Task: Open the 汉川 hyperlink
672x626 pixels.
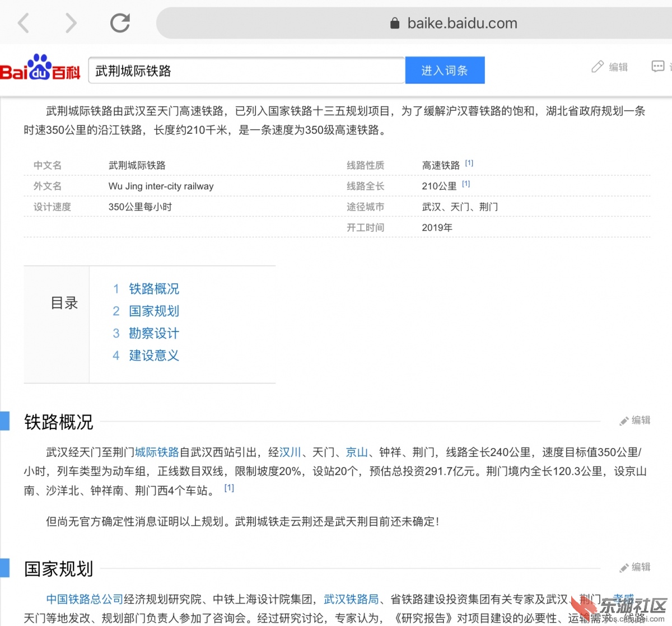Action: [x=290, y=452]
